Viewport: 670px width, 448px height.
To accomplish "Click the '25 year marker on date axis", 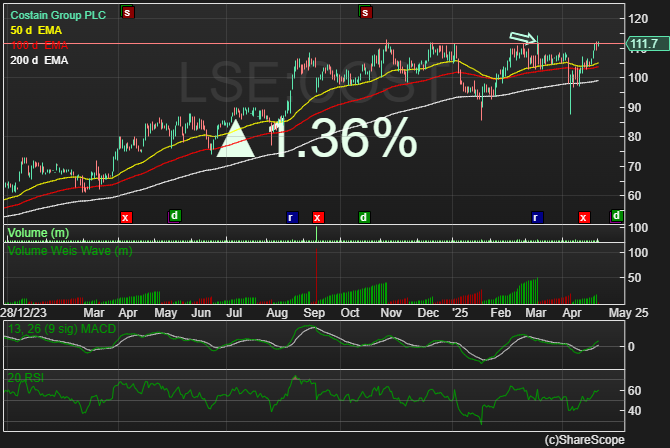I will [x=460, y=313].
